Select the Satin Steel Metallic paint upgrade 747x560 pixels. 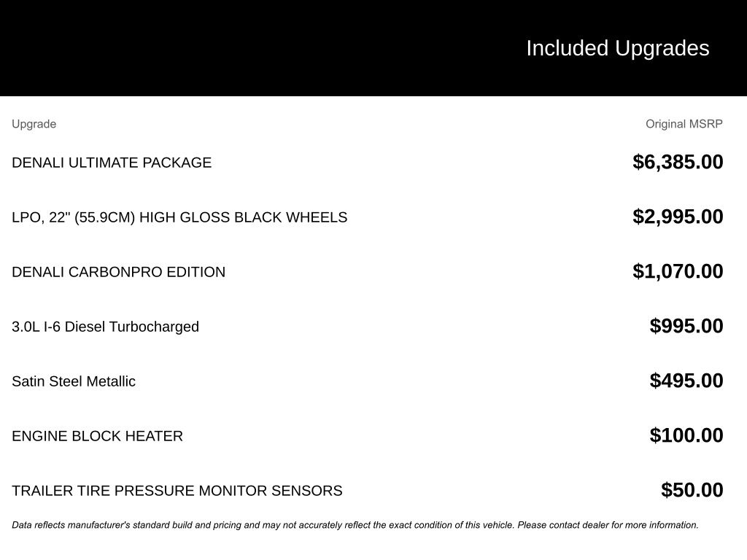click(74, 381)
